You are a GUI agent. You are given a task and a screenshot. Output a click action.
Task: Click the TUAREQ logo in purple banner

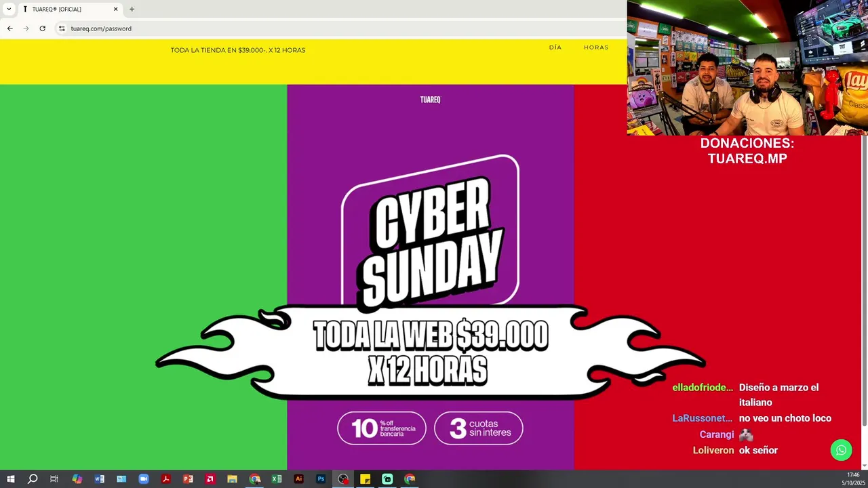click(x=430, y=100)
